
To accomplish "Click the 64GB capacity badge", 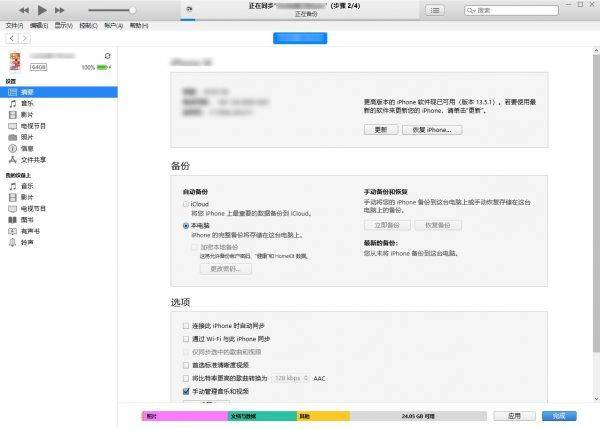I will (x=38, y=67).
